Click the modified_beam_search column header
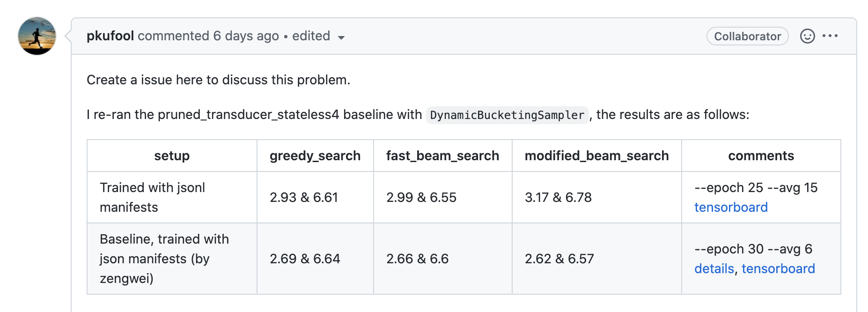This screenshot has width=868, height=312. click(596, 156)
